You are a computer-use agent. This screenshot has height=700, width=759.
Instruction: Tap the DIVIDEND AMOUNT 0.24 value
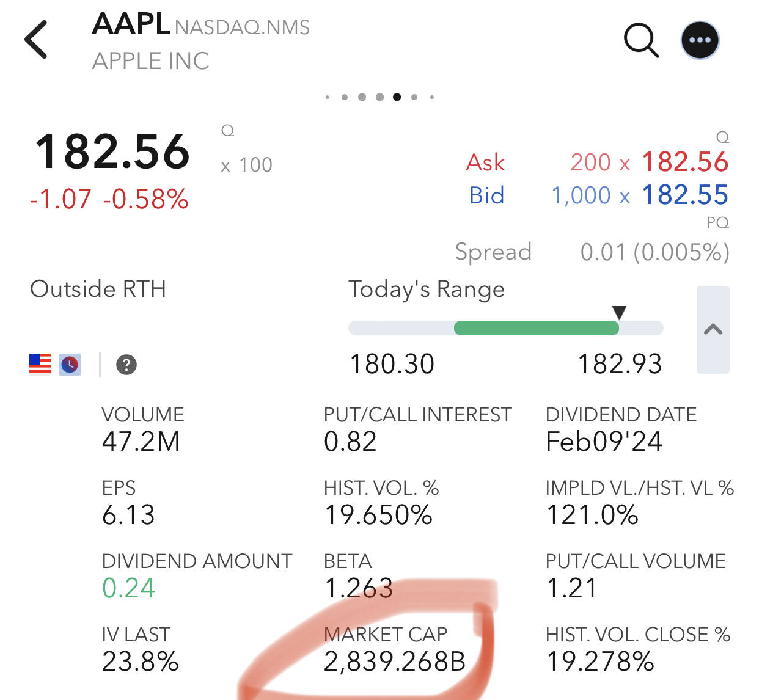coord(128,588)
